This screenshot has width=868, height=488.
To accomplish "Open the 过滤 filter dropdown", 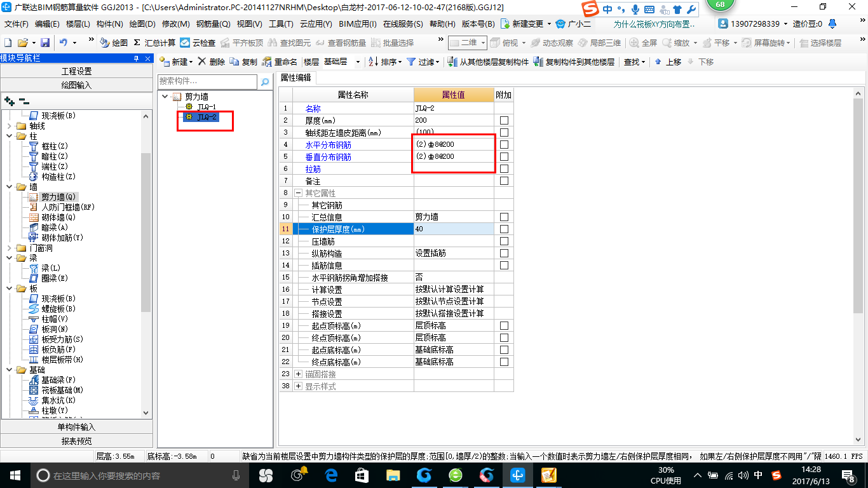I will [423, 62].
